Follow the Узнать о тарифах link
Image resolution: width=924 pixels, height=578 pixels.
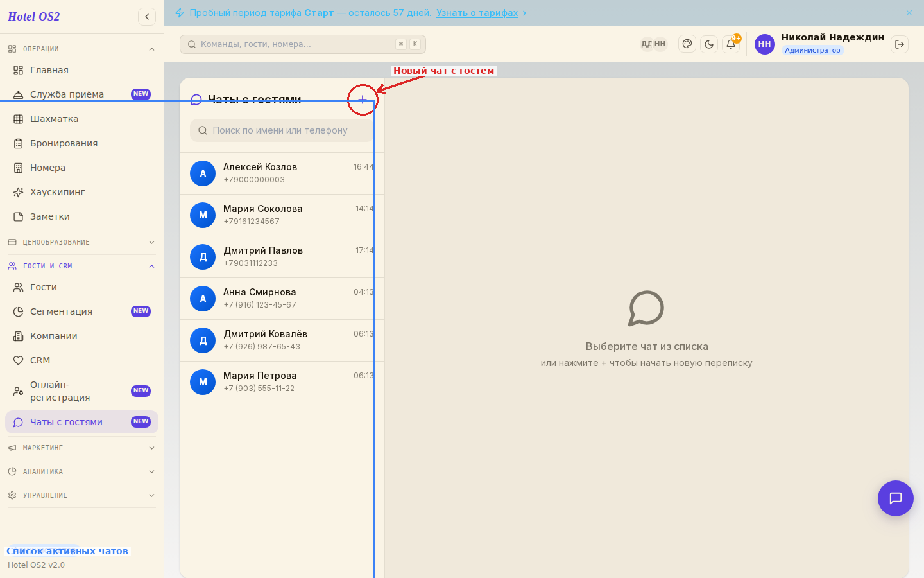click(x=477, y=13)
